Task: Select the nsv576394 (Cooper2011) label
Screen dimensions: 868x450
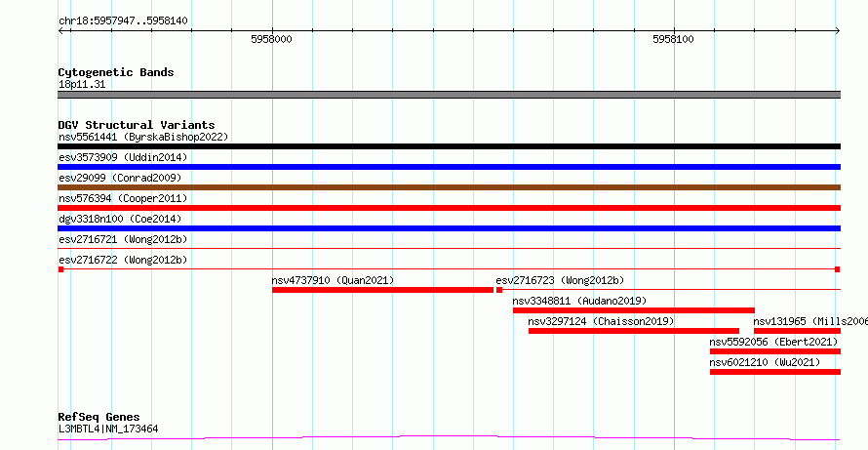Action: coord(123,198)
